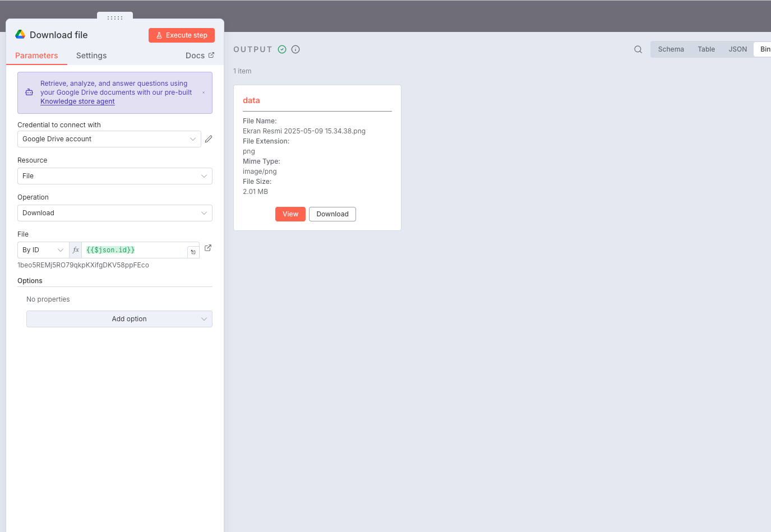Screen dimensions: 771x532
Task: Switch output view to JSON
Action: tap(737, 49)
